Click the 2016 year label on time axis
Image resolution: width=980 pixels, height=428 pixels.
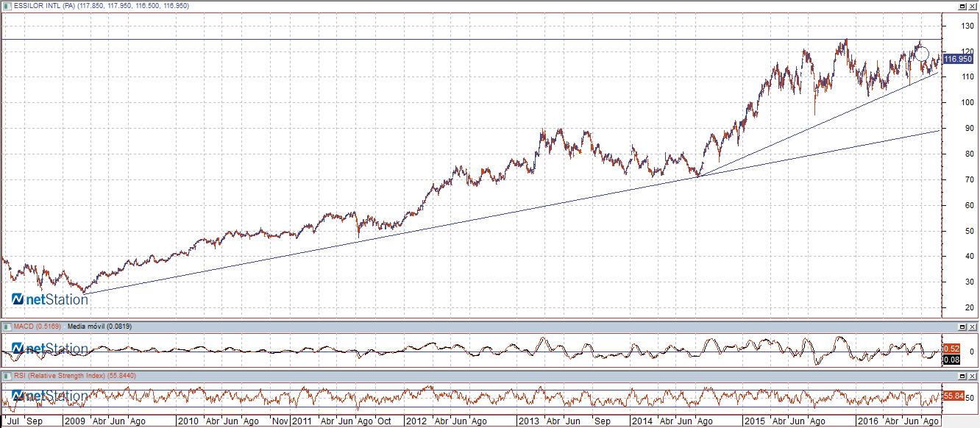click(867, 422)
